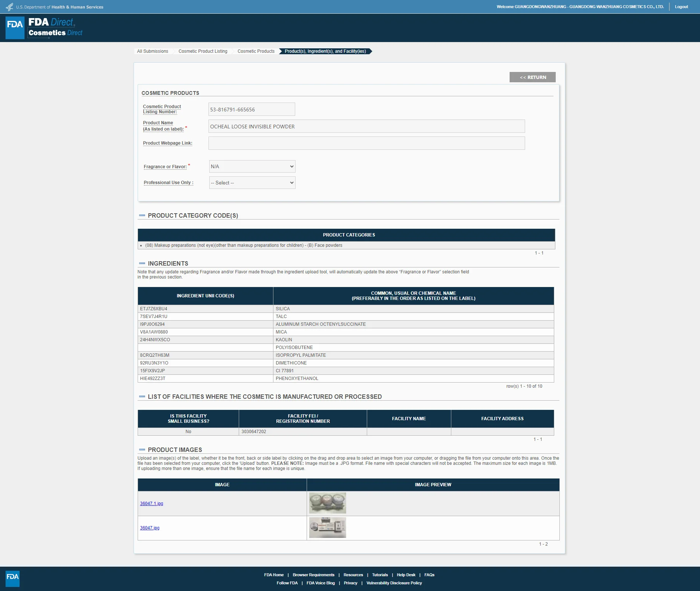Image resolution: width=700 pixels, height=591 pixels.
Task: Open Privacy footer link
Action: click(351, 583)
